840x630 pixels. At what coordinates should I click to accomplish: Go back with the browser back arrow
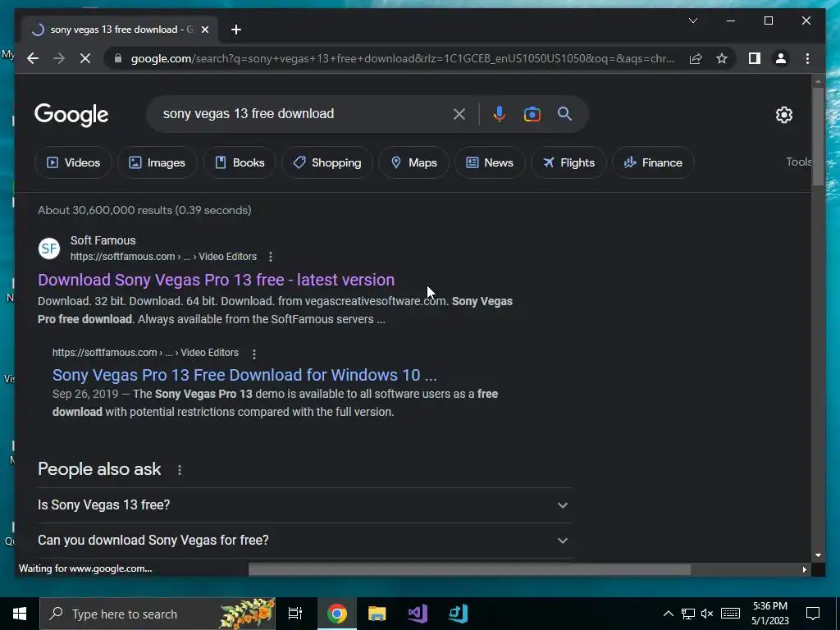tap(33, 58)
